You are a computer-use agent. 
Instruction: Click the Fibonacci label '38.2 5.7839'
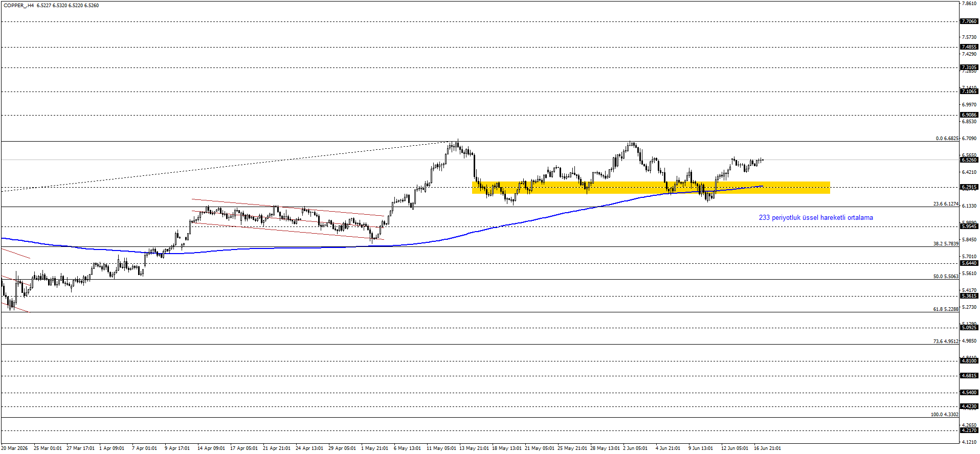[946, 244]
